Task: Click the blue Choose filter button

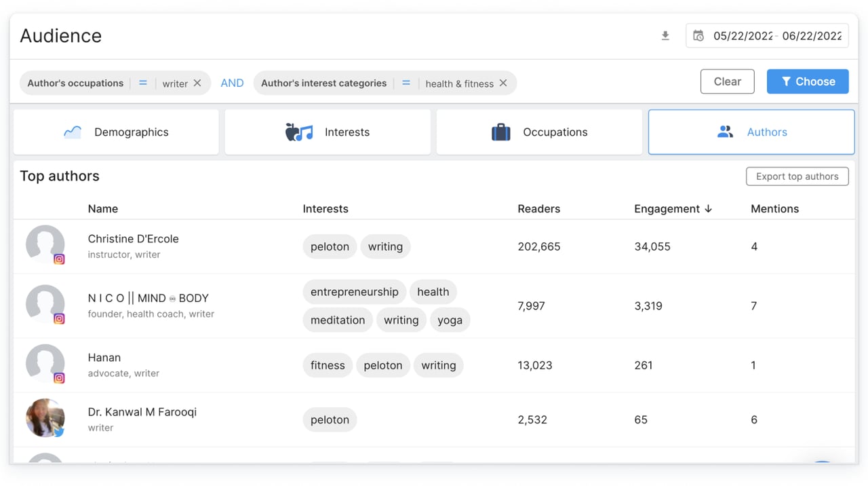Action: coord(808,81)
